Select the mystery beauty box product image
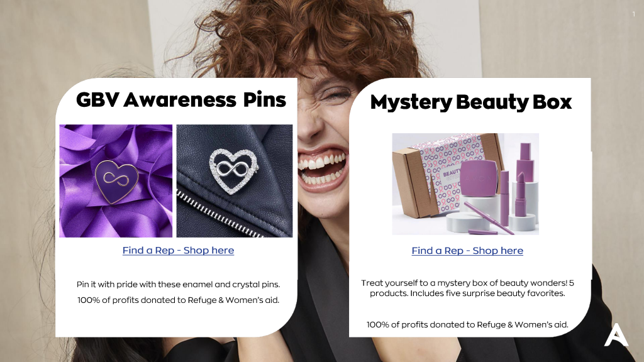 point(465,184)
